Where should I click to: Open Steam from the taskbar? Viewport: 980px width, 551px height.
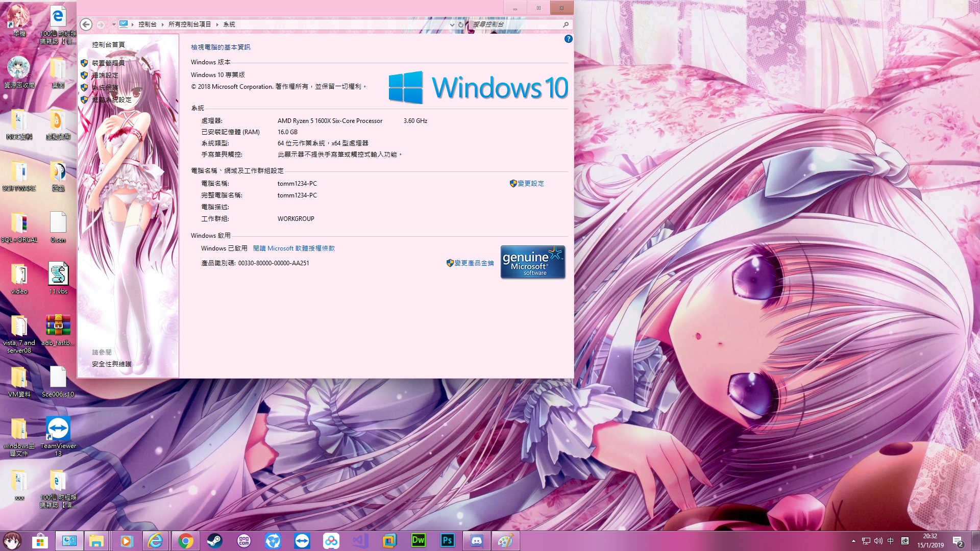tap(214, 541)
